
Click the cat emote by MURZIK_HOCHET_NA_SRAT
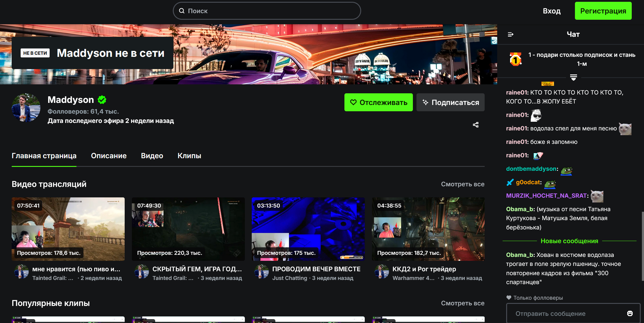pos(597,196)
